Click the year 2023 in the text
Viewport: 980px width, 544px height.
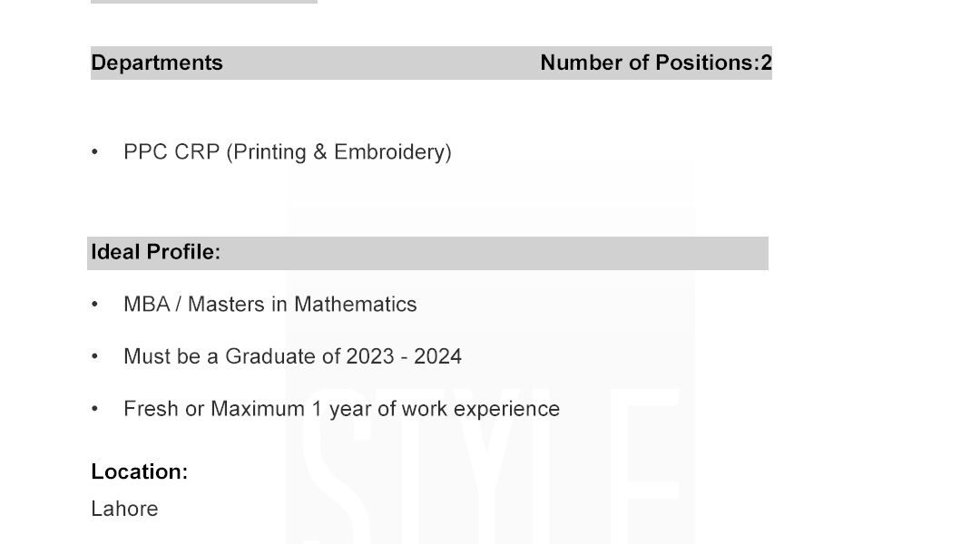[x=370, y=356]
